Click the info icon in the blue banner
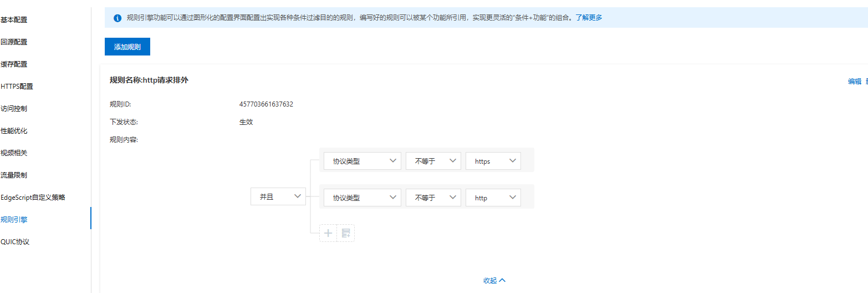Viewport: 868px width, 293px height. click(118, 18)
